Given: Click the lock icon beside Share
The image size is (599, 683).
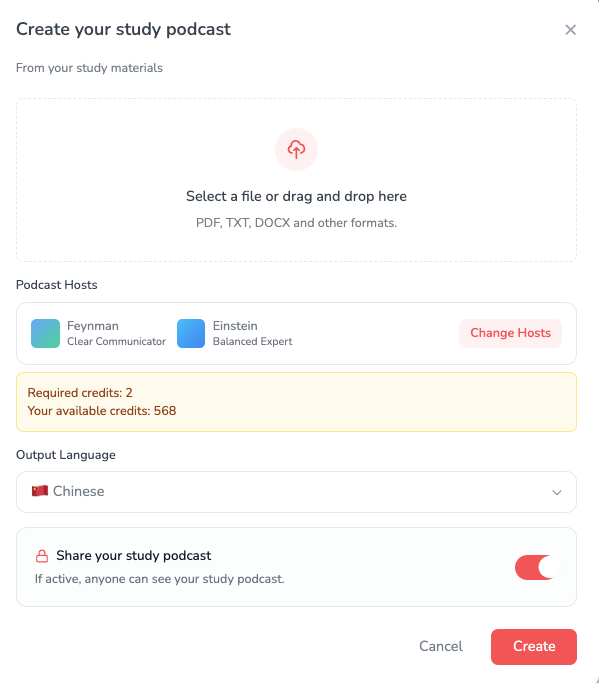Looking at the screenshot, I should [x=42, y=556].
